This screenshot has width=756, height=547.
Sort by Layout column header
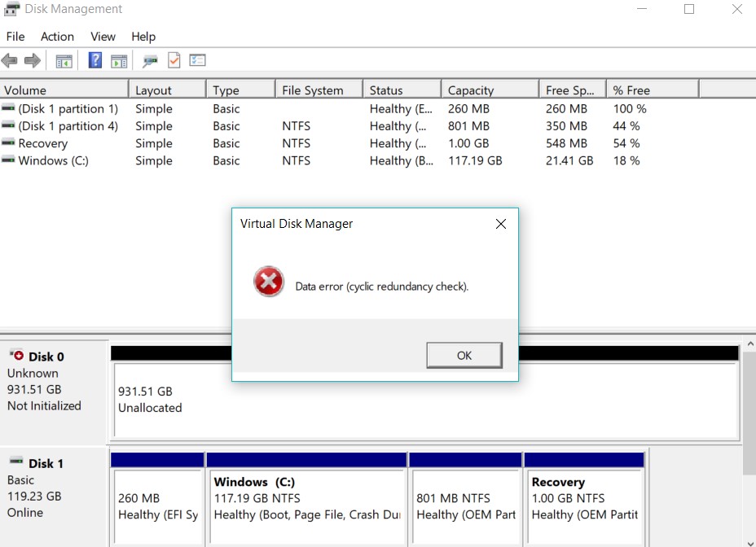168,90
